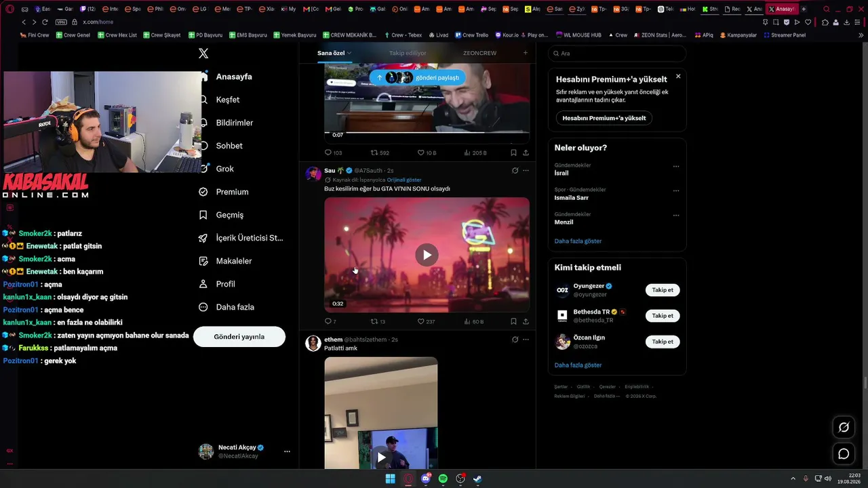Viewport: 868px width, 488px height.
Task: Bookmark the post with 205 B views
Action: pos(513,152)
